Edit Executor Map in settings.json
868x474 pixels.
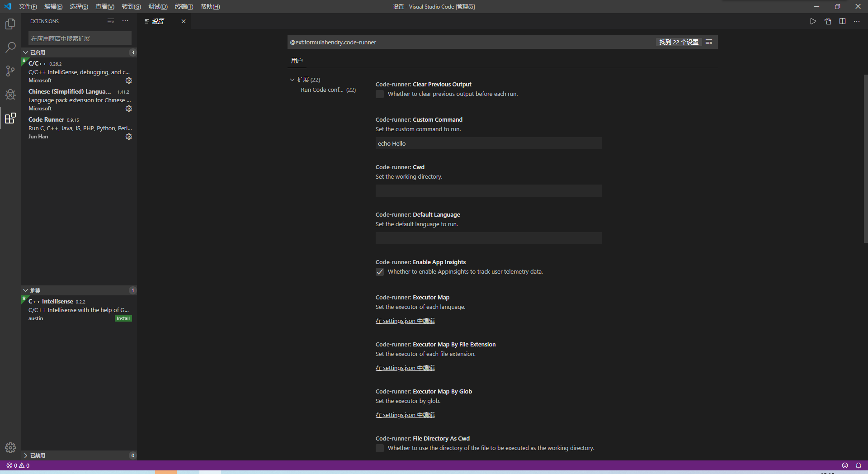405,321
